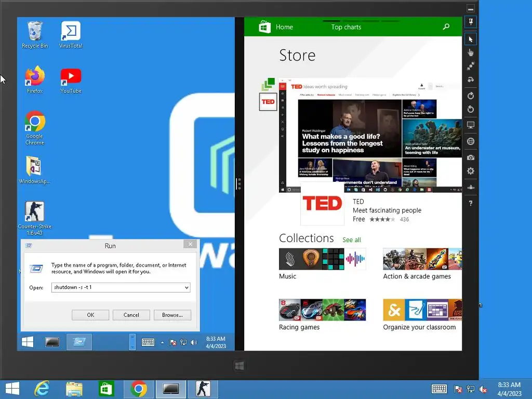Open Internet Explorer from host taskbar
This screenshot has height=399, width=532.
click(x=42, y=389)
